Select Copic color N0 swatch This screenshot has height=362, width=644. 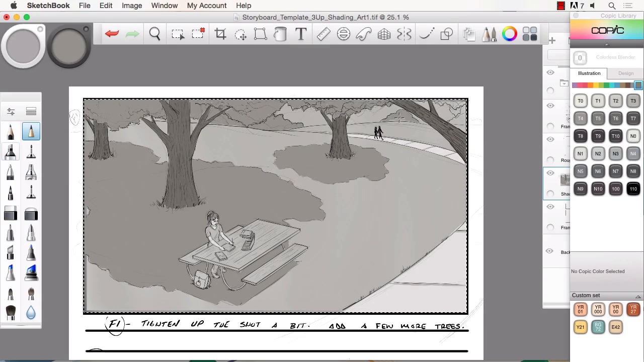(x=633, y=136)
